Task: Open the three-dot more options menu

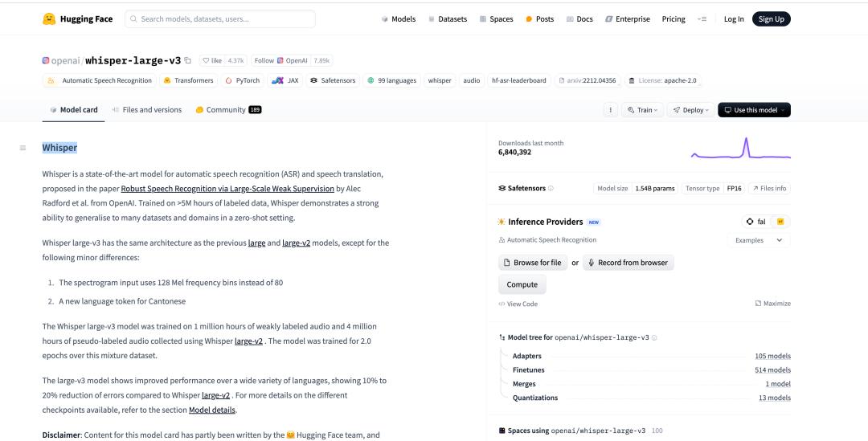Action: click(610, 110)
